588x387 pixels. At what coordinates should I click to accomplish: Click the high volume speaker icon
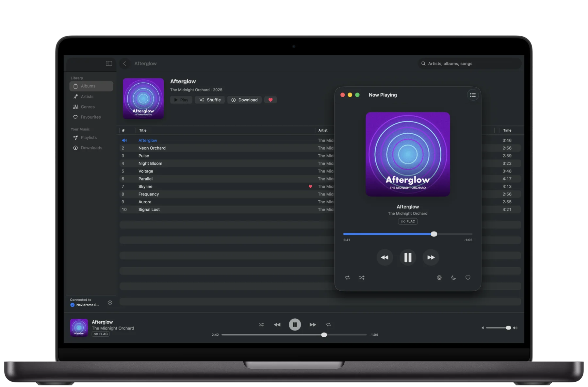[x=515, y=328]
